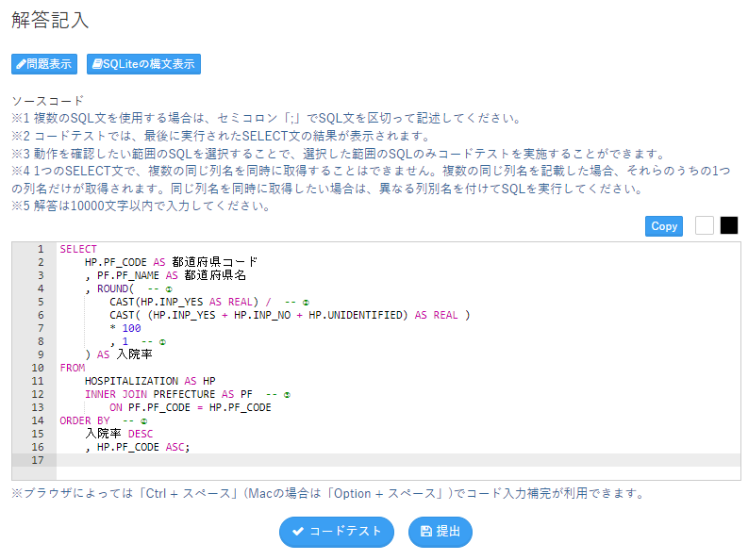Click the SELECT keyword on line 1

pos(78,249)
